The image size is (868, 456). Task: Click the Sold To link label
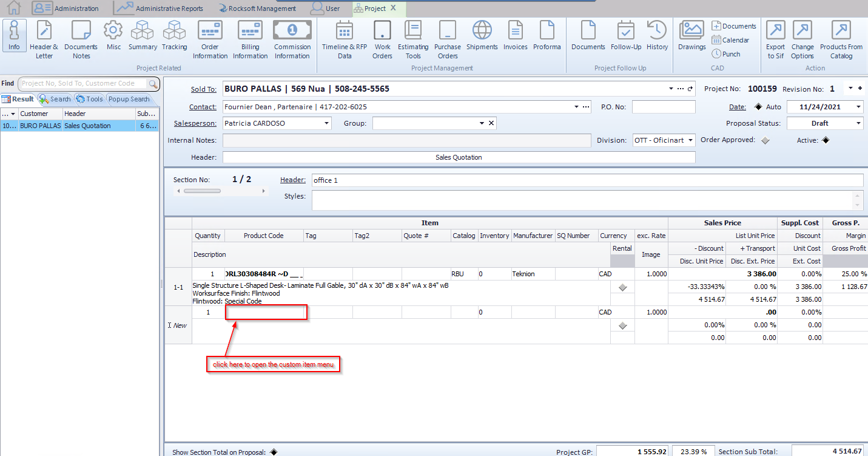(x=204, y=89)
